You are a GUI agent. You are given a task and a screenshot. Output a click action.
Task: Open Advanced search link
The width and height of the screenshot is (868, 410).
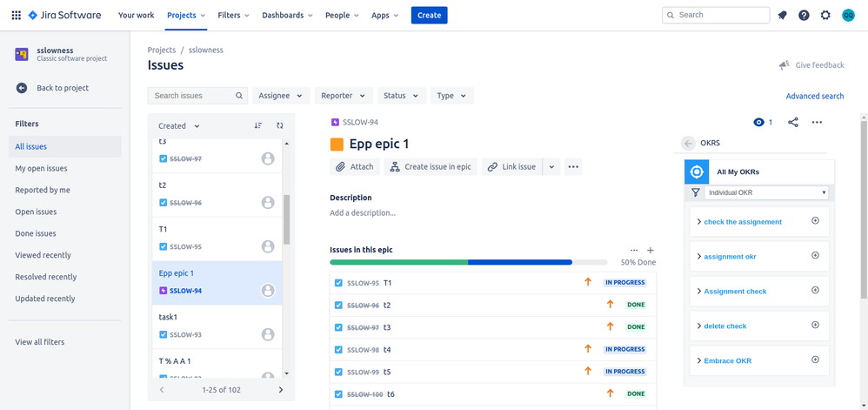point(815,96)
